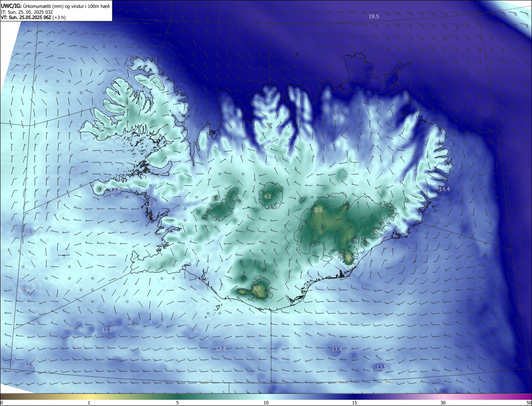Click the 10 label on the color scale

pos(266,403)
